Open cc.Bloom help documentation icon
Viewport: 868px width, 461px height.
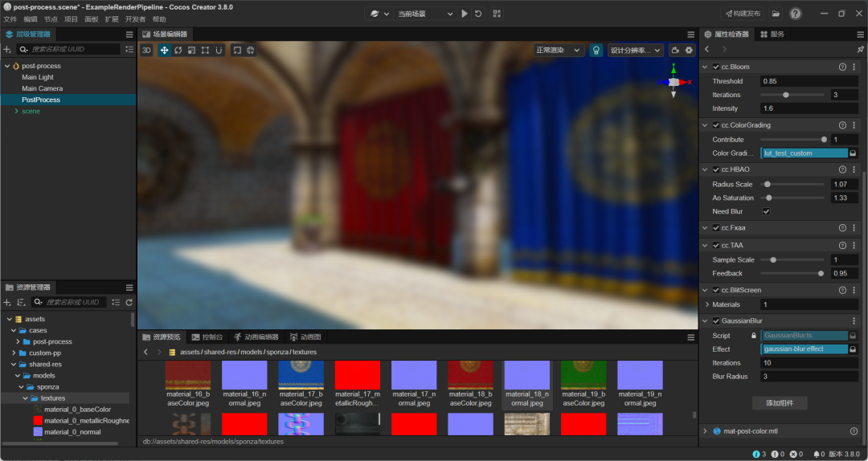tap(842, 67)
